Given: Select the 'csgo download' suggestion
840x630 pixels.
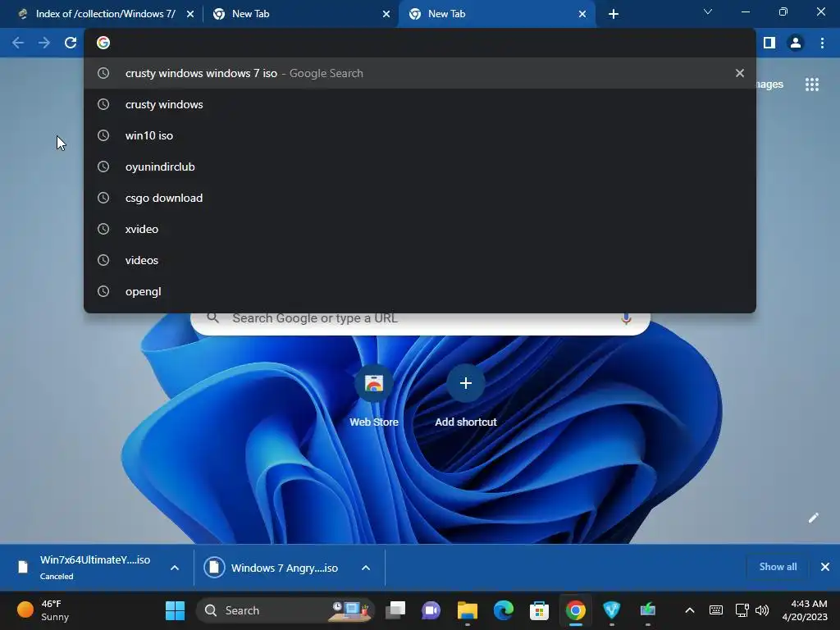Looking at the screenshot, I should click(x=419, y=198).
